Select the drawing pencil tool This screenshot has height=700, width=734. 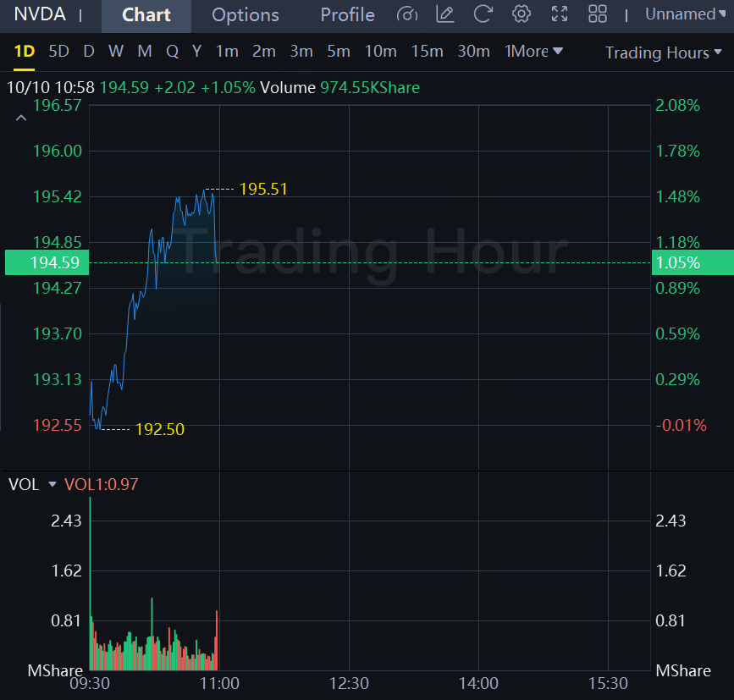(x=444, y=14)
